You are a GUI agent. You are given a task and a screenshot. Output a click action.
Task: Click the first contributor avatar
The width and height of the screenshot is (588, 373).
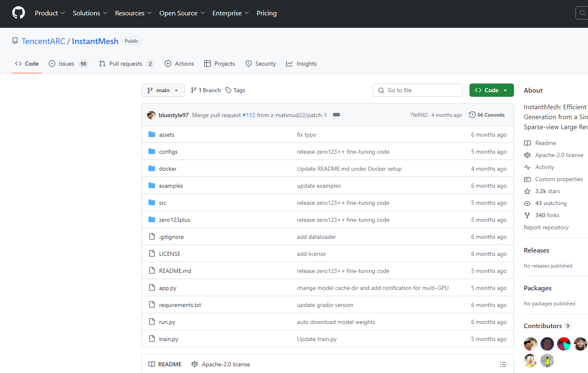[531, 344]
